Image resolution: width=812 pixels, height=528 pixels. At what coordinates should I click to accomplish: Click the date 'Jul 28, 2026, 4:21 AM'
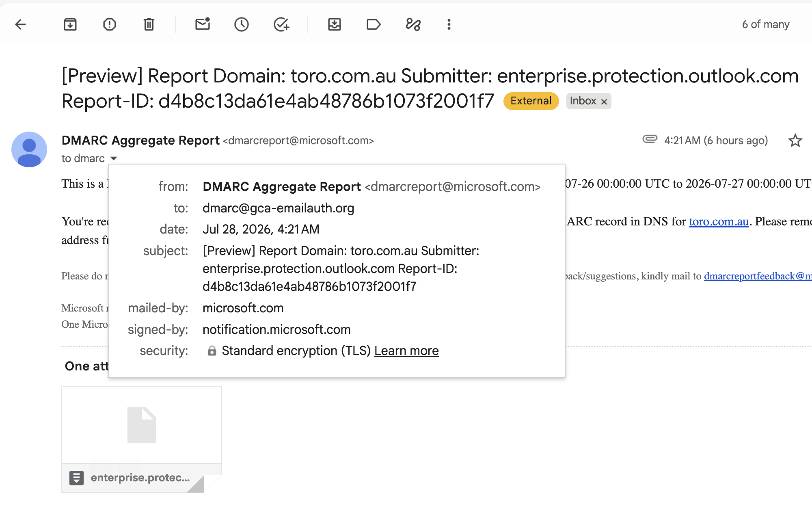[261, 229]
